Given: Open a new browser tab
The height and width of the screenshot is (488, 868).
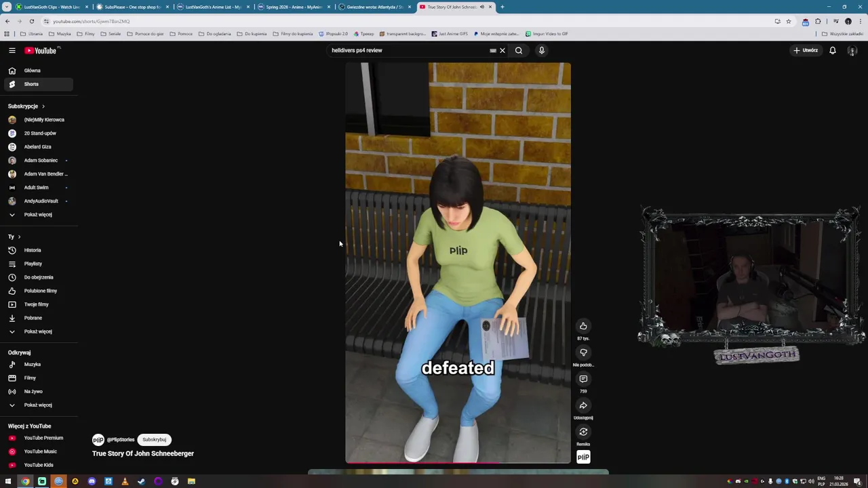Looking at the screenshot, I should tap(502, 7).
